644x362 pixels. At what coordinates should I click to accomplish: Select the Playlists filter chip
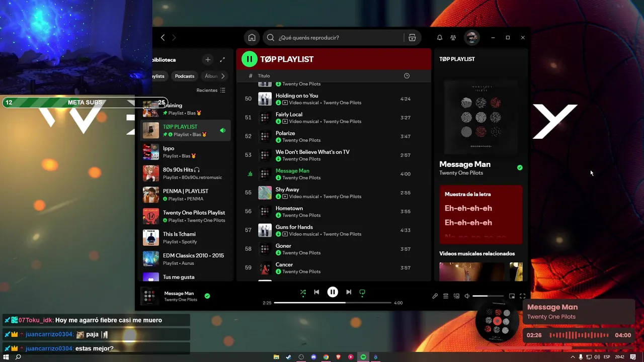(x=158, y=76)
